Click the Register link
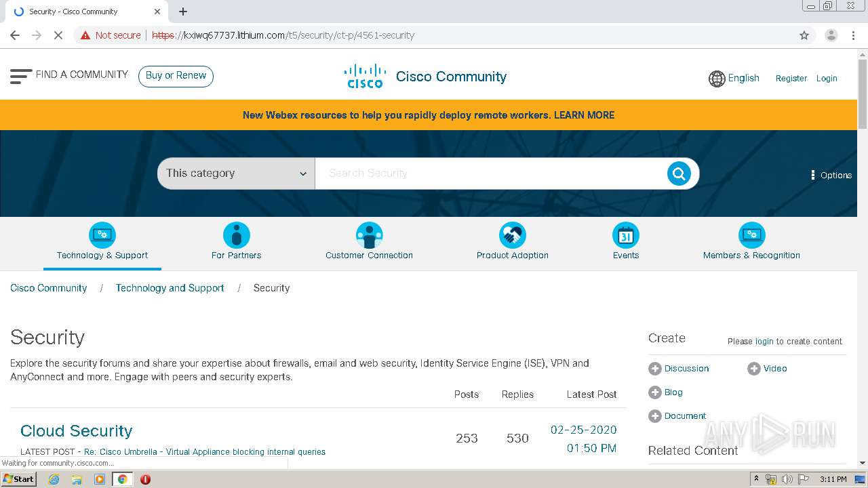This screenshot has height=488, width=868. (791, 79)
